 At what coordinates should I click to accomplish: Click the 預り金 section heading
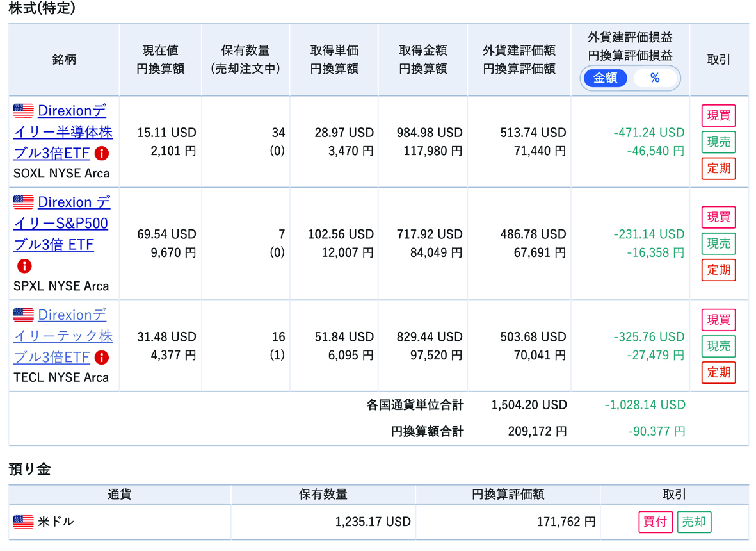click(x=30, y=469)
